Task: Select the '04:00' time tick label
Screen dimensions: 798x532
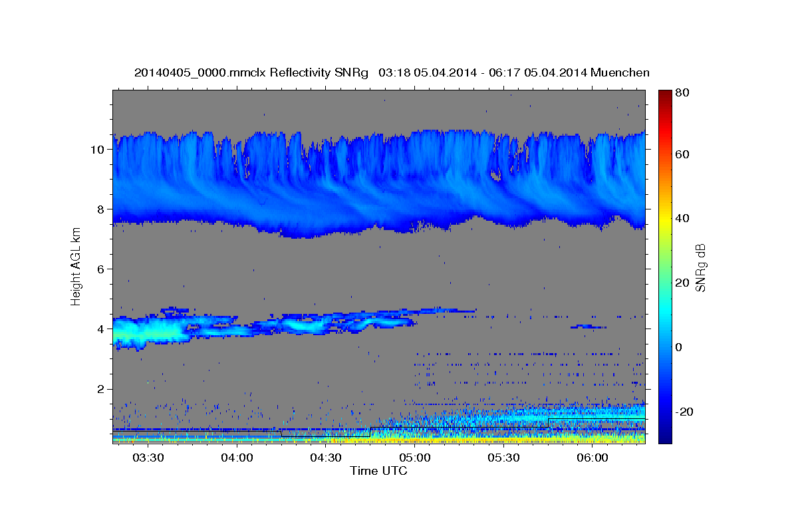Action: [x=237, y=458]
